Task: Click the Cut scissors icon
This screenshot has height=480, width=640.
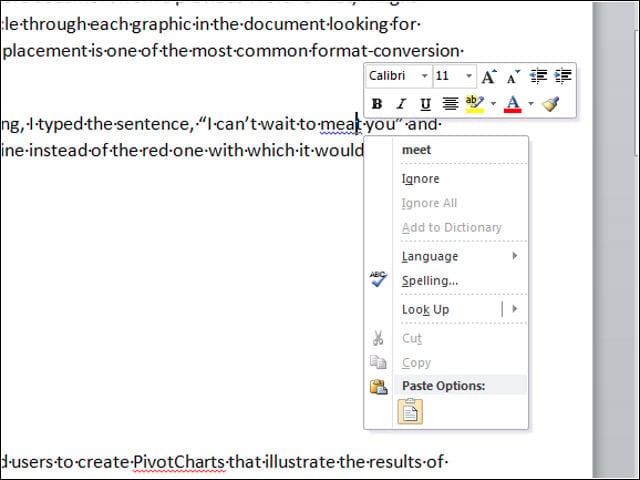Action: click(378, 338)
